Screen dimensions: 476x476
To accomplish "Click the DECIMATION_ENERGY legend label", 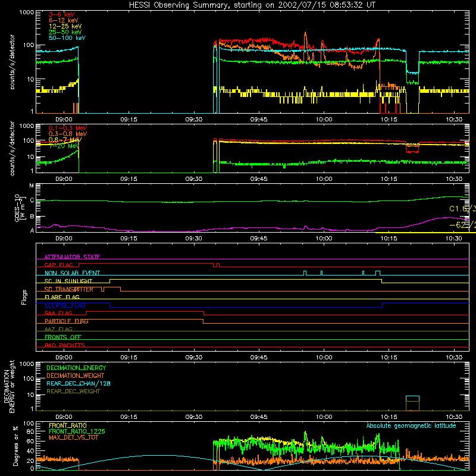I will (76, 368).
